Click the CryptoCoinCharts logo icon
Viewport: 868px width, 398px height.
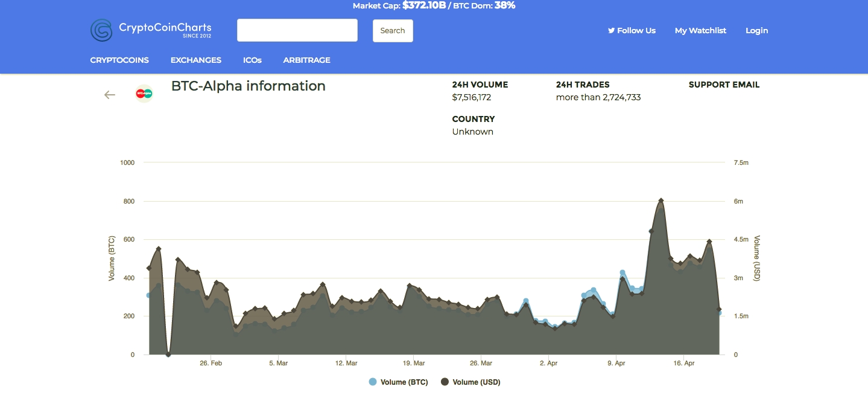point(101,30)
